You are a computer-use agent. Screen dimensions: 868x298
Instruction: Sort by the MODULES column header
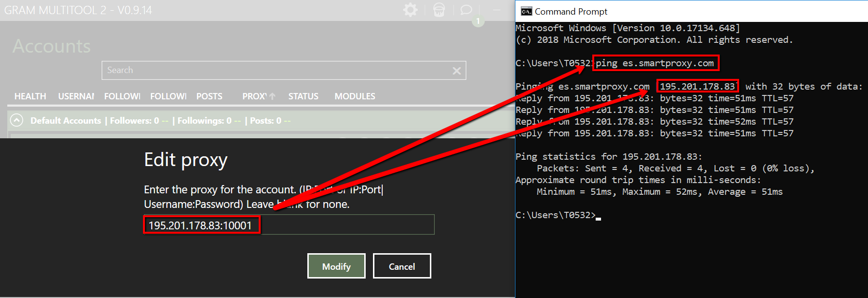[354, 96]
